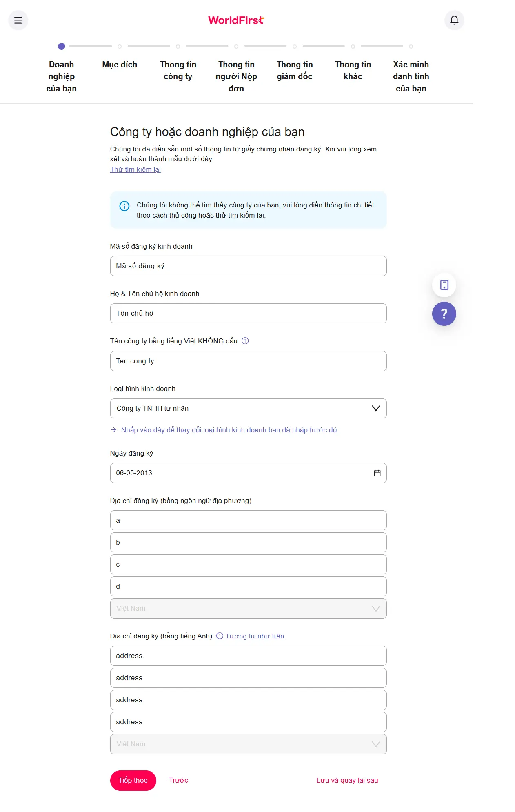
Task: Open Việt Nam dropdown under local address
Action: tap(248, 608)
